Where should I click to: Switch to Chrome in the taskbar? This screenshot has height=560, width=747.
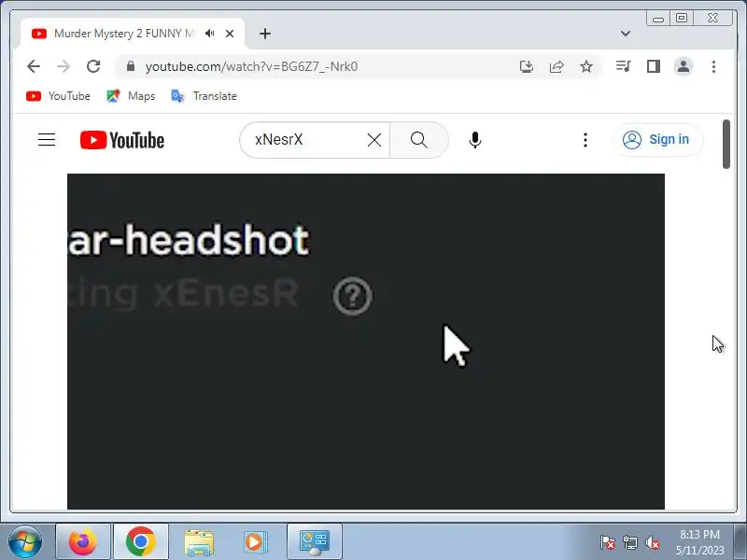(141, 542)
